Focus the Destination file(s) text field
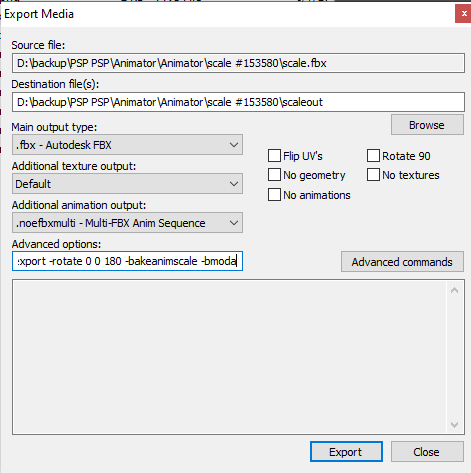This screenshot has width=471, height=473. point(238,102)
